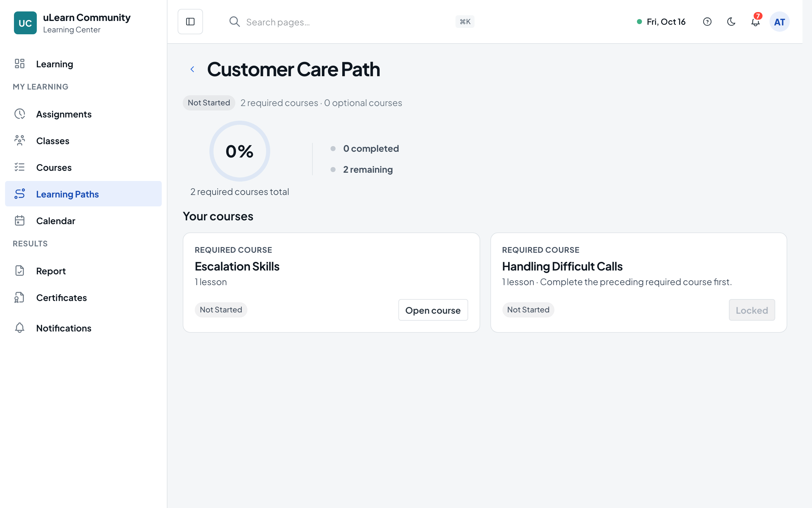Click the Escalation Skills course title
The width and height of the screenshot is (812, 508).
pos(237,266)
